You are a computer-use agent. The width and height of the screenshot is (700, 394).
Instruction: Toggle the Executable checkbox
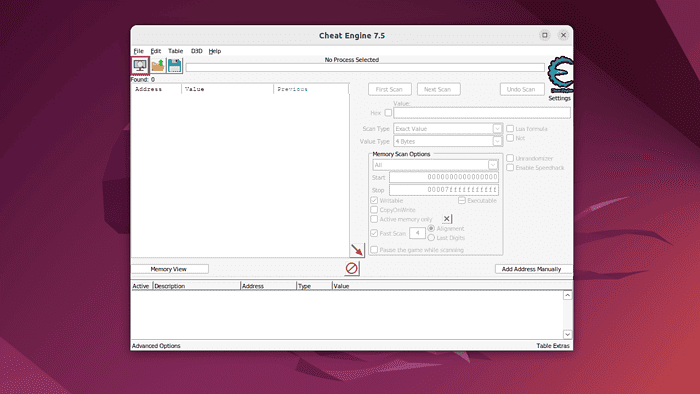pos(462,200)
